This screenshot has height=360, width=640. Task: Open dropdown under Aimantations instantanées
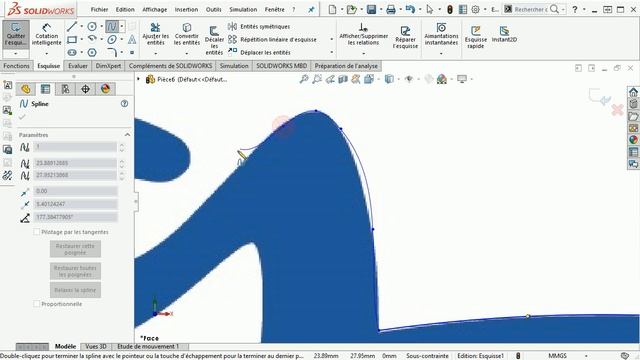click(441, 53)
